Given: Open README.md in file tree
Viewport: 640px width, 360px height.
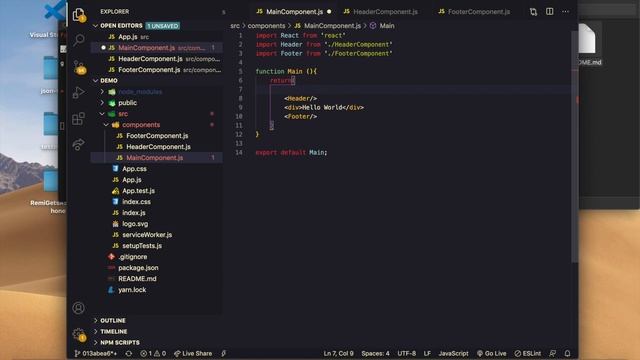Looking at the screenshot, I should tap(137, 279).
